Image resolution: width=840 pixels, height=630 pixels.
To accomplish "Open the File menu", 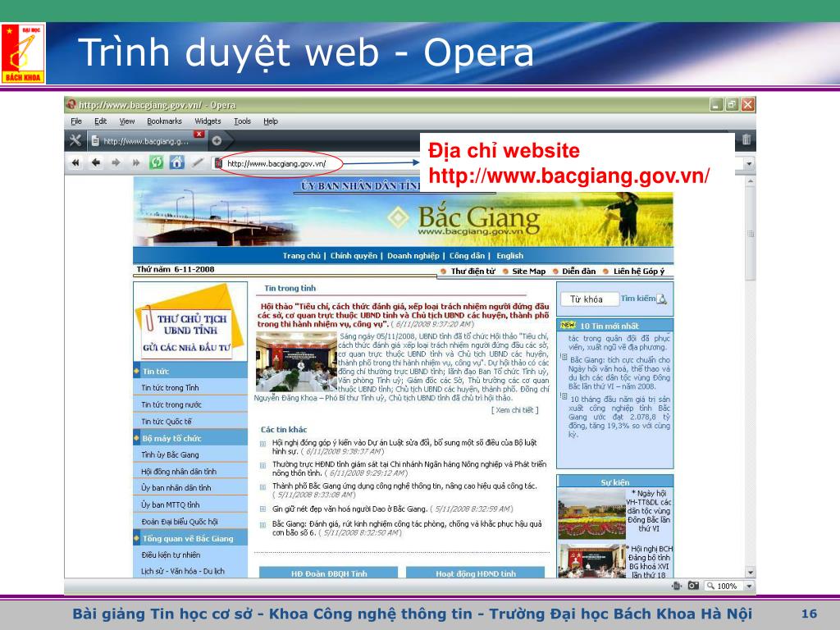I will [x=76, y=121].
